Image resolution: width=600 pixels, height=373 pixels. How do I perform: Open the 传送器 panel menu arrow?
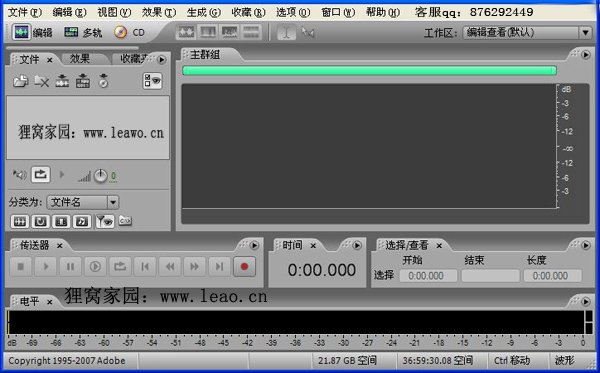(x=254, y=245)
